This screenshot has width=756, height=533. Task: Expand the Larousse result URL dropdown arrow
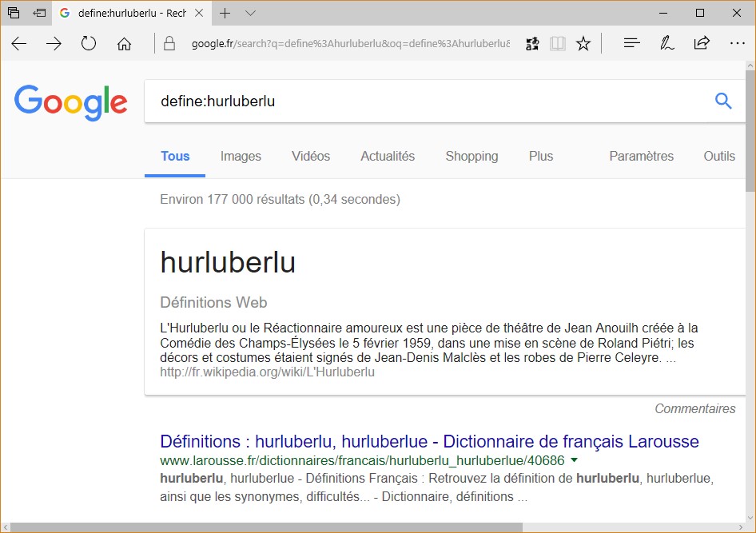click(575, 460)
